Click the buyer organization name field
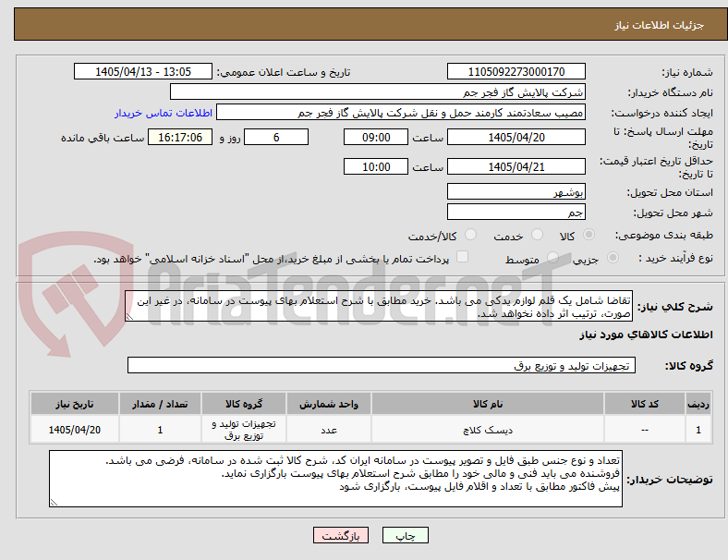 click(x=378, y=91)
